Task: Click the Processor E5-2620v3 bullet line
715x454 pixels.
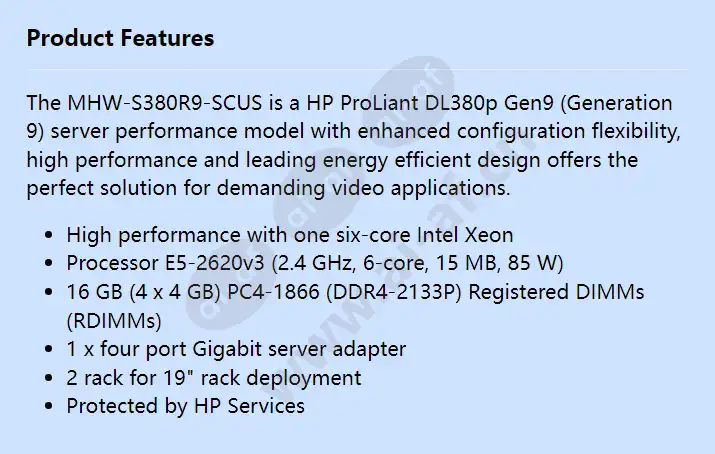Action: 315,263
